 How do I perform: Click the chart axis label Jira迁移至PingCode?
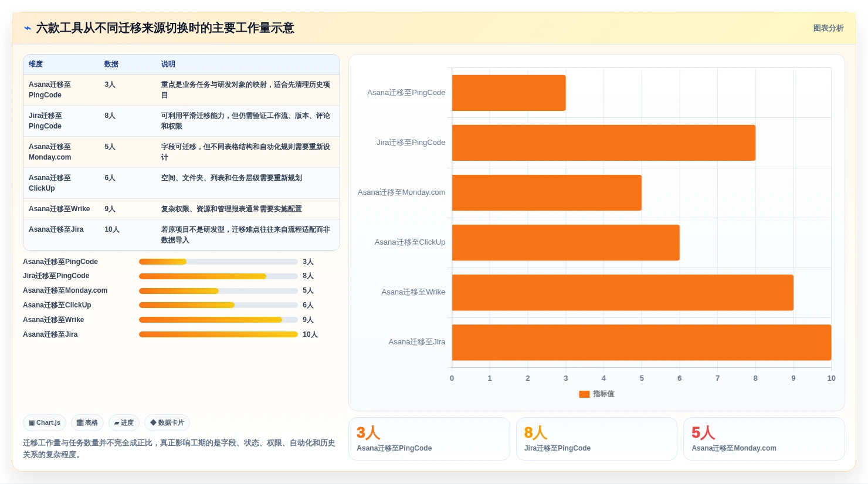coord(411,143)
